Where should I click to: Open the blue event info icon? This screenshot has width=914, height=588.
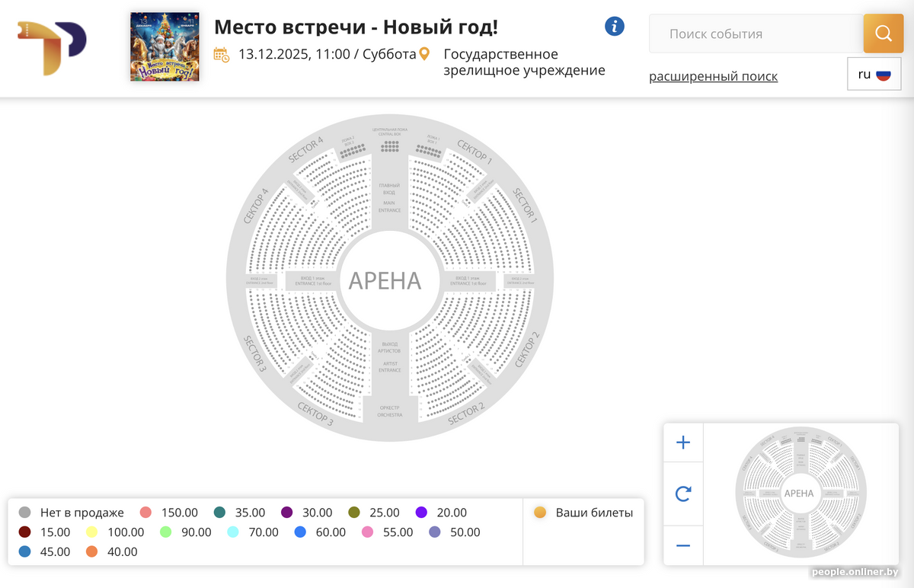(615, 27)
